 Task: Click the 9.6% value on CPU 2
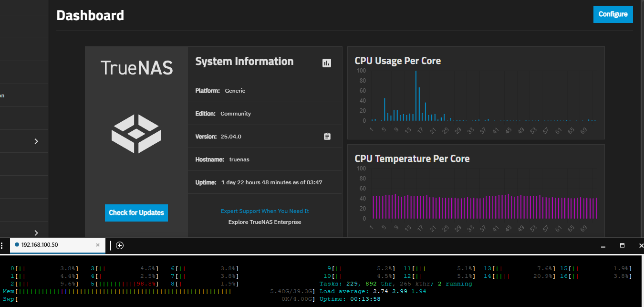pos(68,284)
